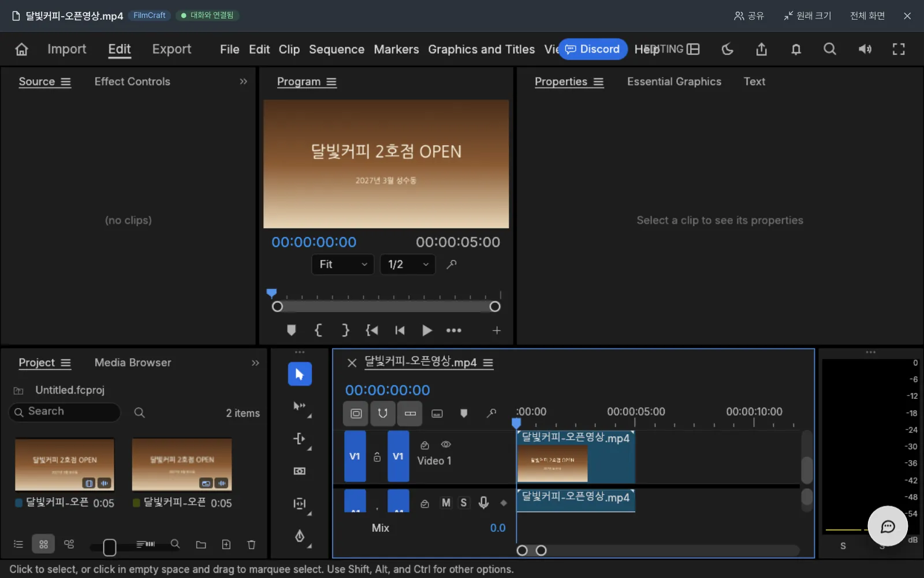Open the Export workspace
This screenshot has height=578, width=924.
click(x=172, y=49)
